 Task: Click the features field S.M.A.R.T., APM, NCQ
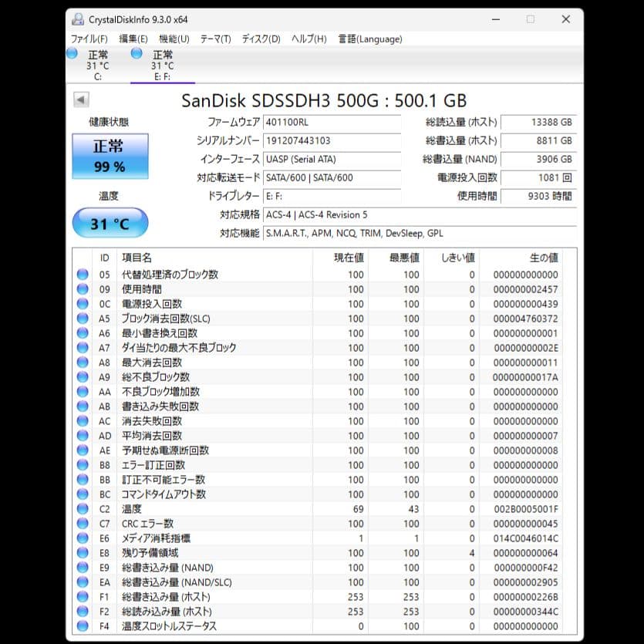point(420,233)
